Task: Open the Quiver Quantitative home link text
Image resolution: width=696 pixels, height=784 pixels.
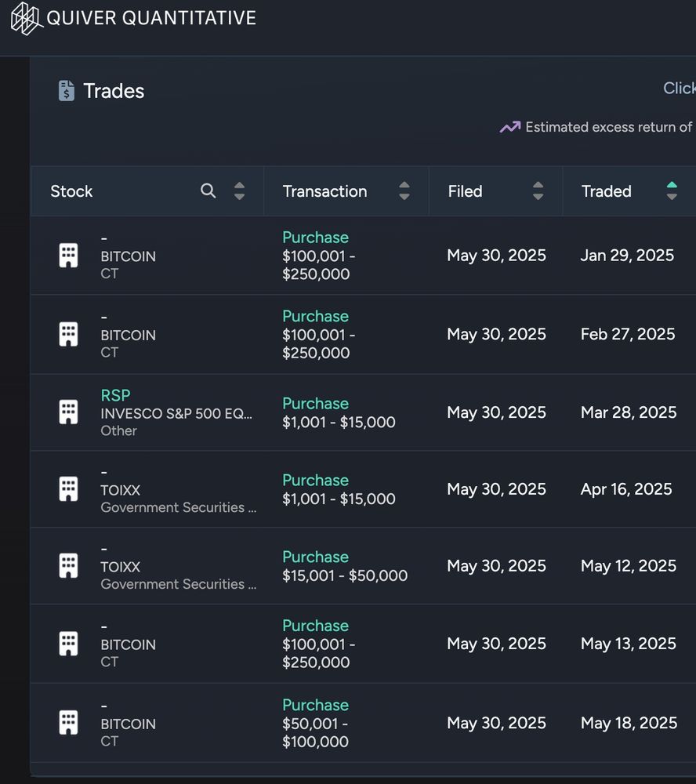Action: (x=151, y=18)
